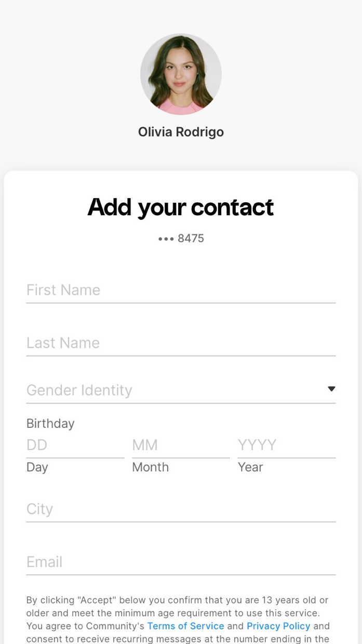The width and height of the screenshot is (362, 644).
Task: Open the Privacy Policy link
Action: click(x=278, y=626)
